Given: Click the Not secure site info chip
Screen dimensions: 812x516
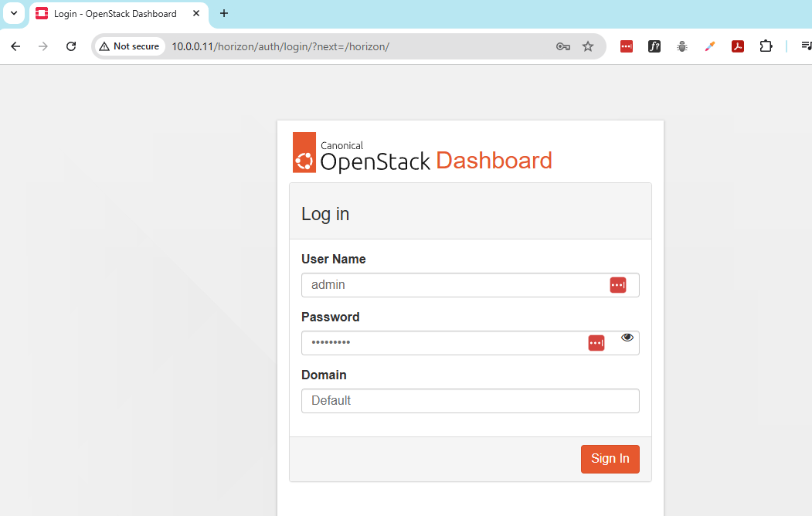Looking at the screenshot, I should click(129, 46).
